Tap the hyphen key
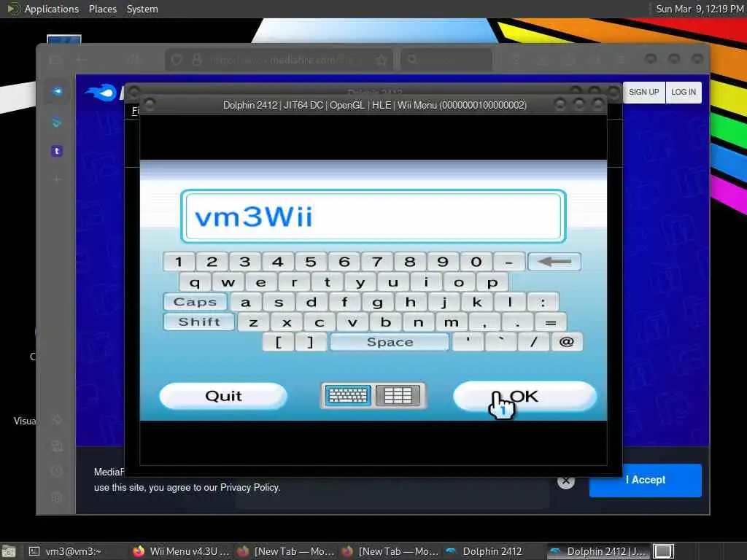Viewport: 747px width, 560px height. pos(508,262)
